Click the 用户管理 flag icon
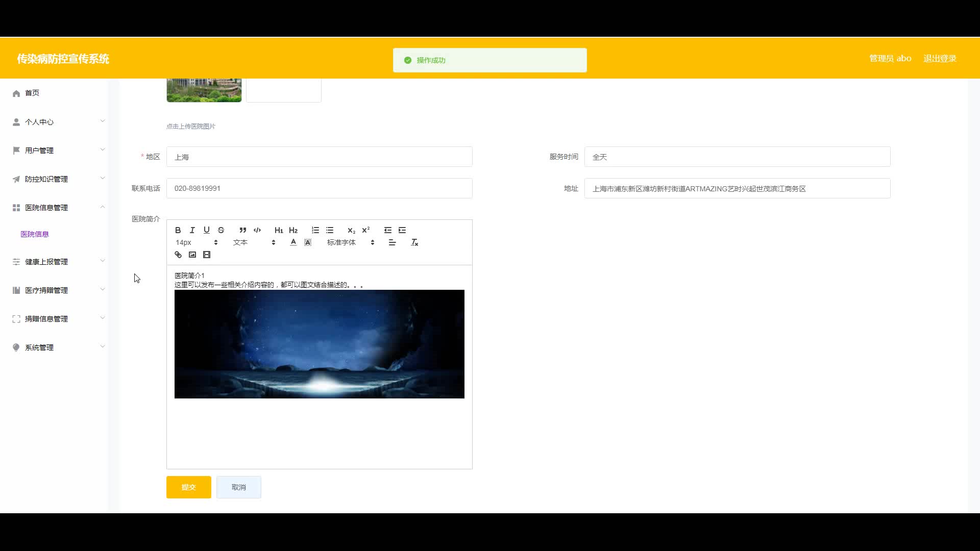The height and width of the screenshot is (551, 980). click(x=16, y=151)
